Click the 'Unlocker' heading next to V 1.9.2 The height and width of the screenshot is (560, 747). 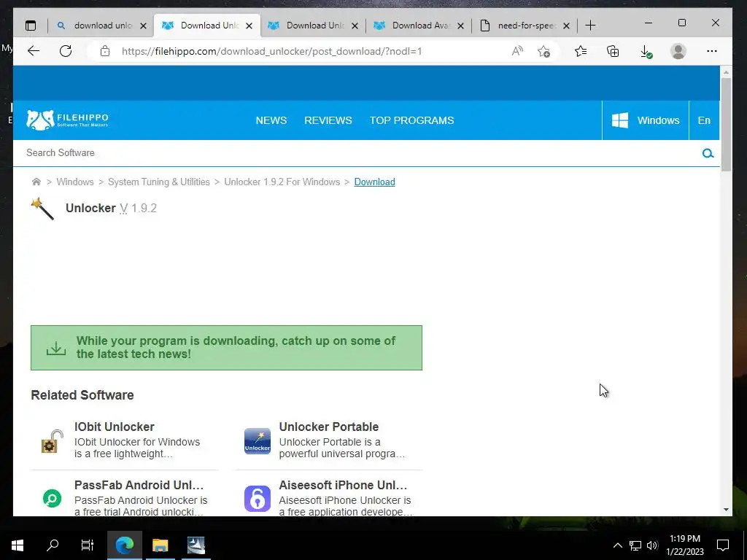click(x=90, y=208)
